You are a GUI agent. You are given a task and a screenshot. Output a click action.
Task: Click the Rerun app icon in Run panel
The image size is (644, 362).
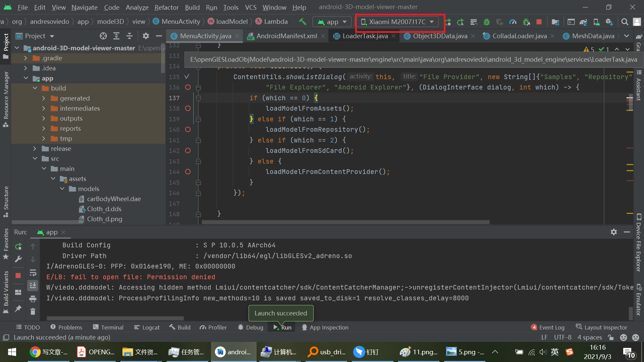(x=18, y=246)
